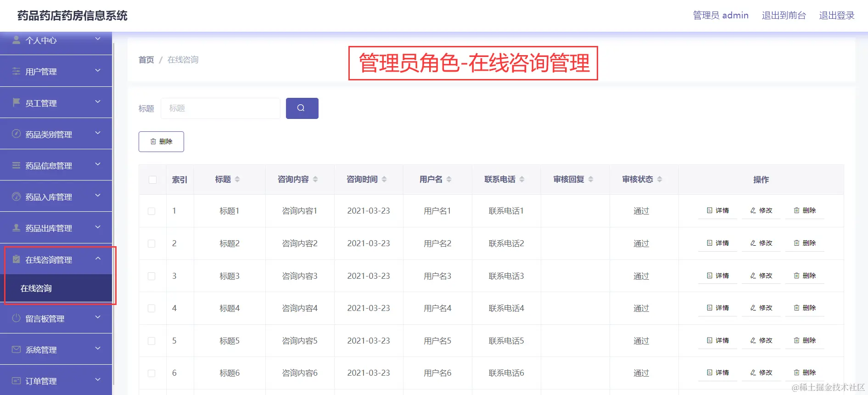Sort table by 用户名 column arrows
This screenshot has width=868, height=395.
pos(449,180)
